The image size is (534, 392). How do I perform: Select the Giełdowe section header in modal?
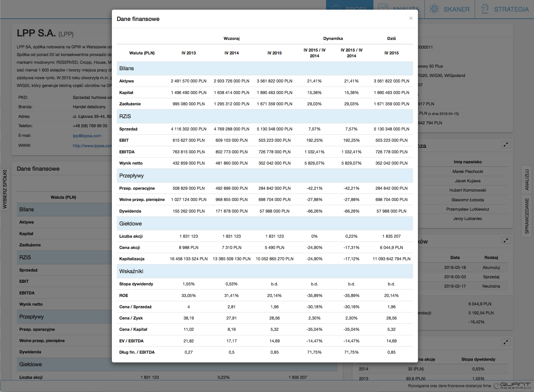click(x=265, y=224)
